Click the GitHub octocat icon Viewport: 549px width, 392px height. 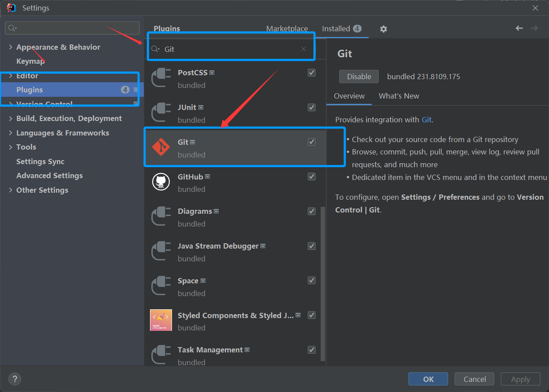click(161, 181)
